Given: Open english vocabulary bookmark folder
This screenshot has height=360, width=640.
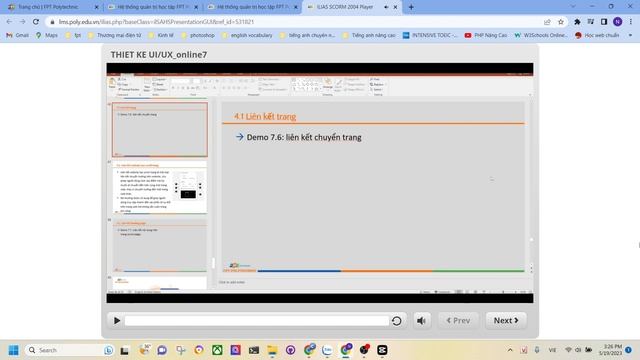Looking at the screenshot, I should pos(247,36).
